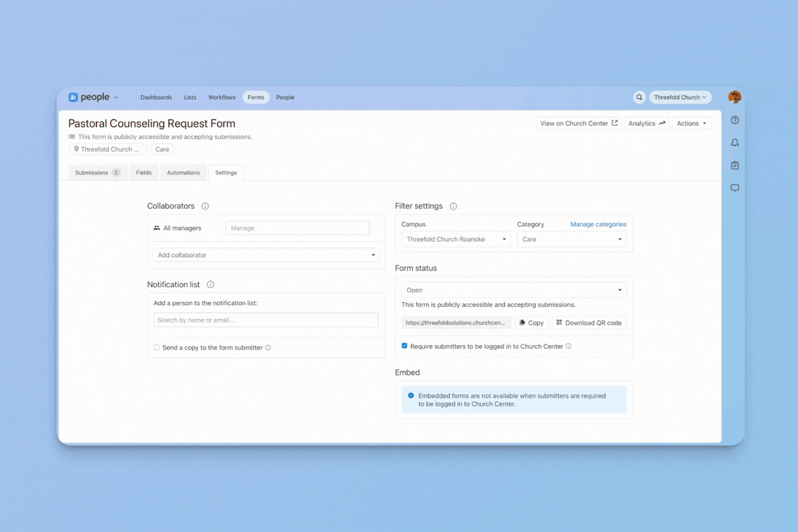Go to Workflows in the top navigation

(x=222, y=98)
